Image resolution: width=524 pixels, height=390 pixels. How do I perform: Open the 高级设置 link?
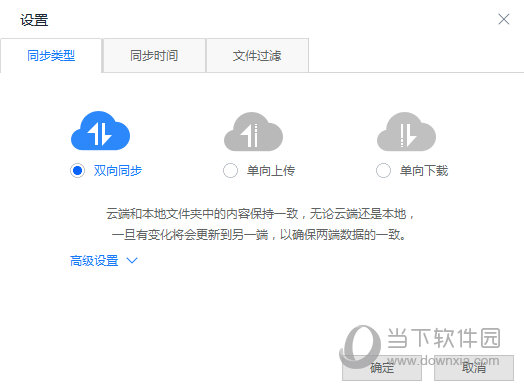94,261
